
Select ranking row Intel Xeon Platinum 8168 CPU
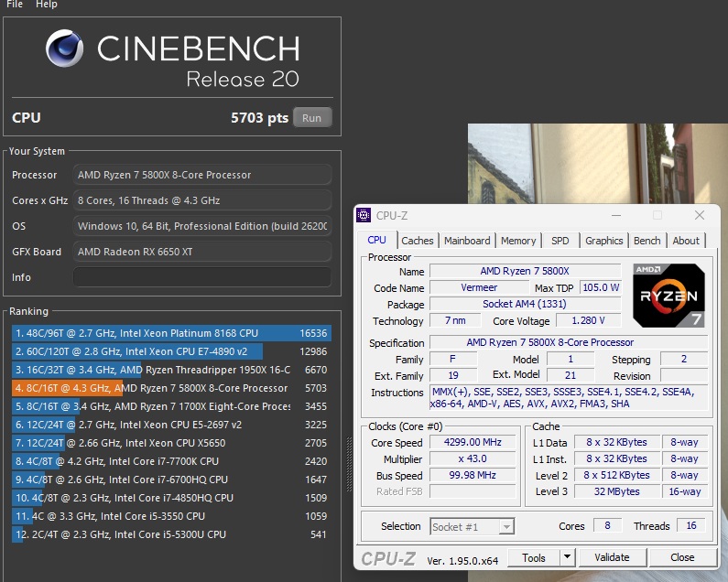(171, 333)
